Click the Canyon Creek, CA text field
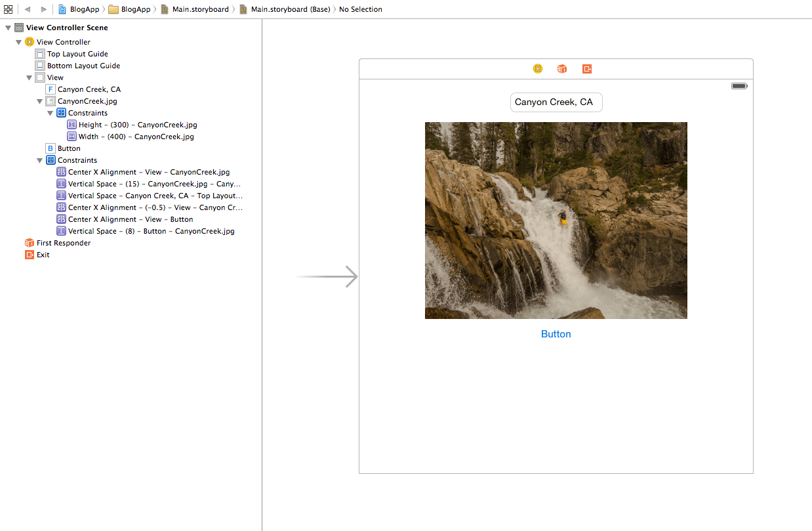The height and width of the screenshot is (531, 812). pos(556,102)
